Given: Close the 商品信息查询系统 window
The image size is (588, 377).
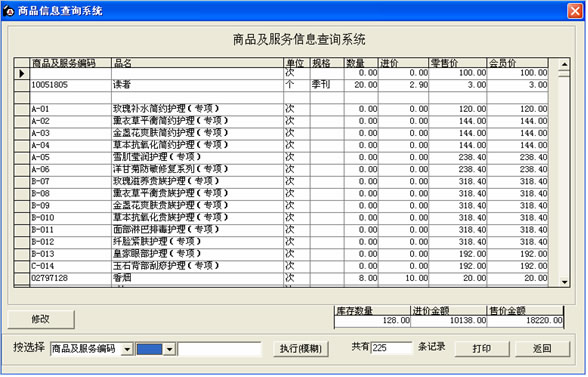Looking at the screenshot, I should click(575, 11).
